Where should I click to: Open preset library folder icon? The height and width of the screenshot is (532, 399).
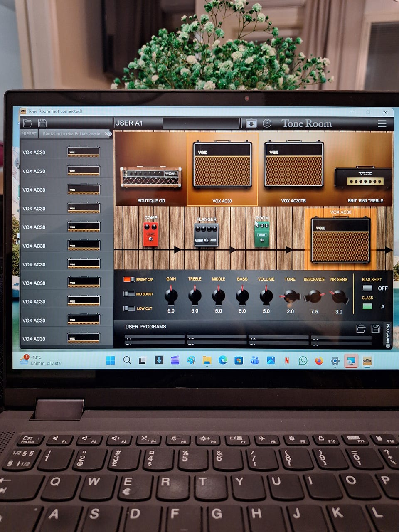[28, 123]
